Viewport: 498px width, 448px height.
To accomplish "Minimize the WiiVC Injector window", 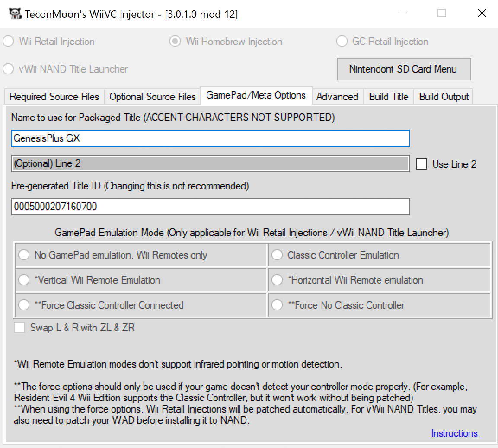I will (402, 13).
